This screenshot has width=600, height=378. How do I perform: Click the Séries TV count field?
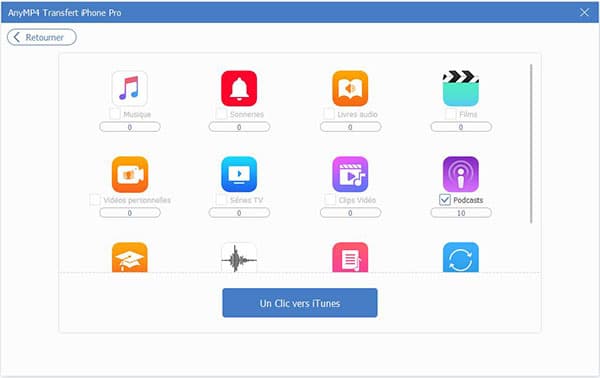pyautogui.click(x=239, y=213)
